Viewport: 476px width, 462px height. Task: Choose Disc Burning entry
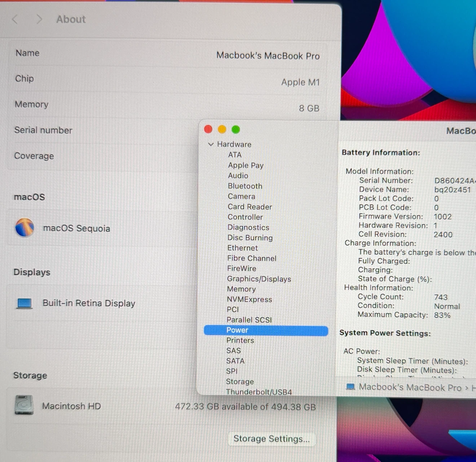(250, 238)
